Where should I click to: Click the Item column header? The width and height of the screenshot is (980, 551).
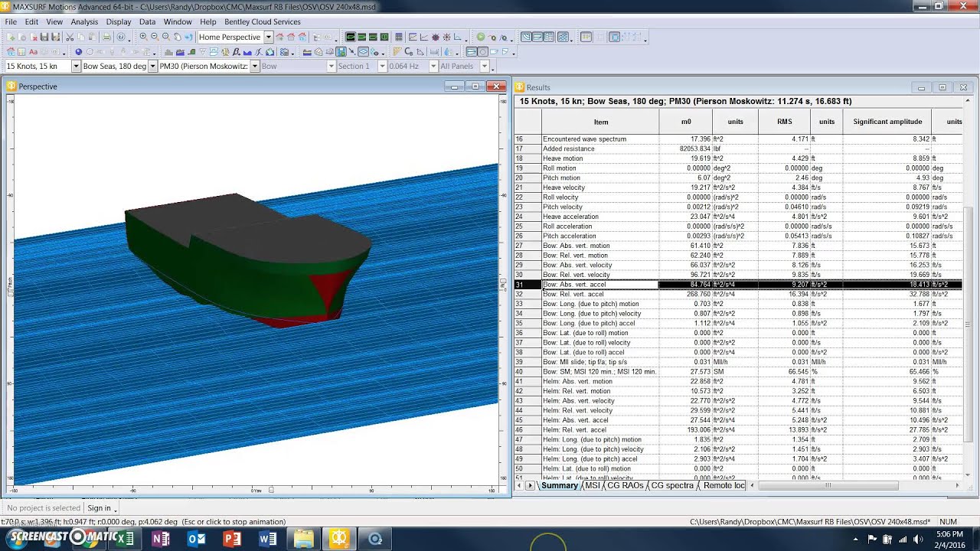point(601,122)
